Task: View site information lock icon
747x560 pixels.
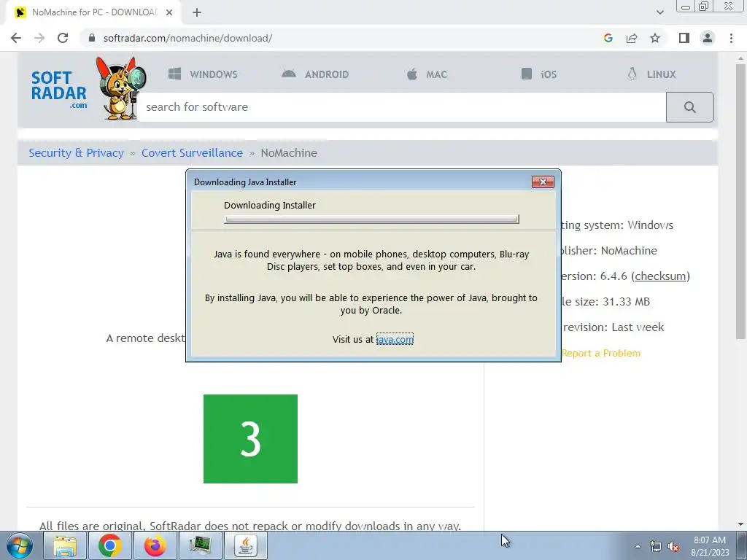Action: click(x=92, y=38)
